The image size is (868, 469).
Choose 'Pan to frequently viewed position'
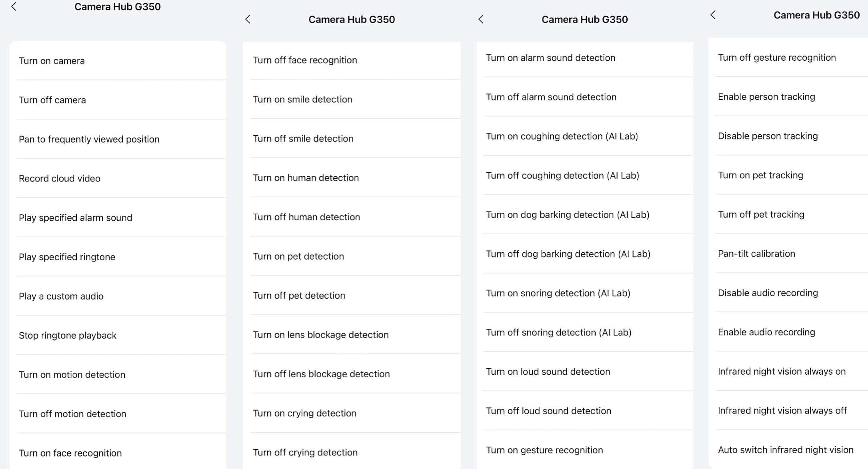tap(89, 139)
